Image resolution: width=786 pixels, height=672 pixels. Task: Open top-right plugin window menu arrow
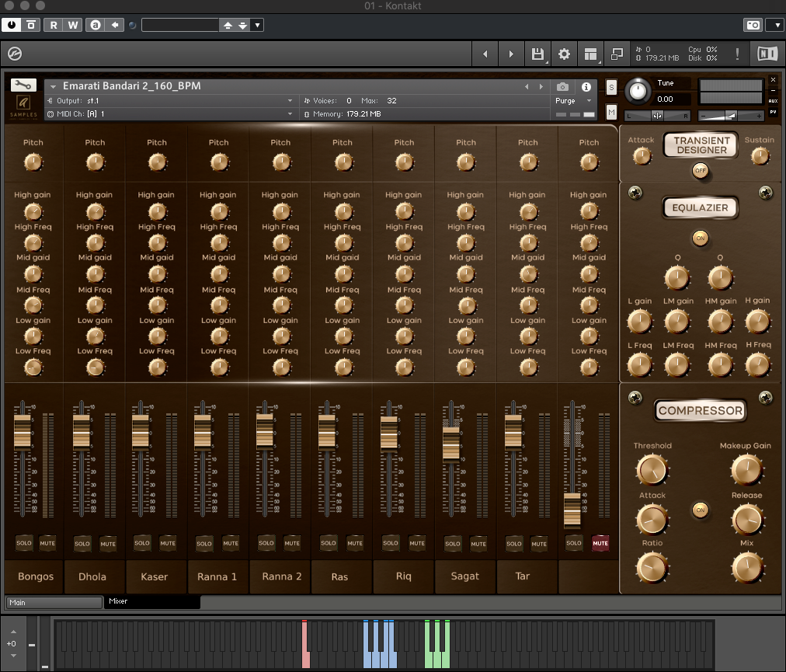[x=777, y=25]
